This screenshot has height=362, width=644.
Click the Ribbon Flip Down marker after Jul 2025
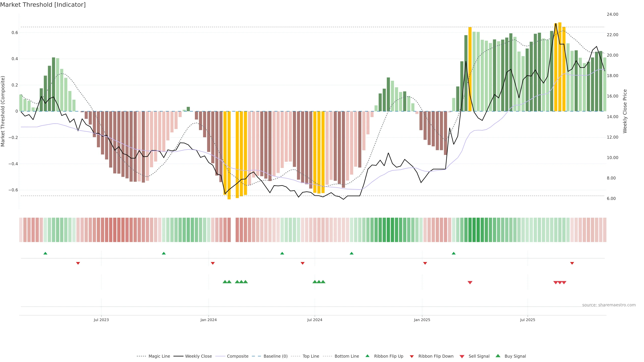point(572,263)
